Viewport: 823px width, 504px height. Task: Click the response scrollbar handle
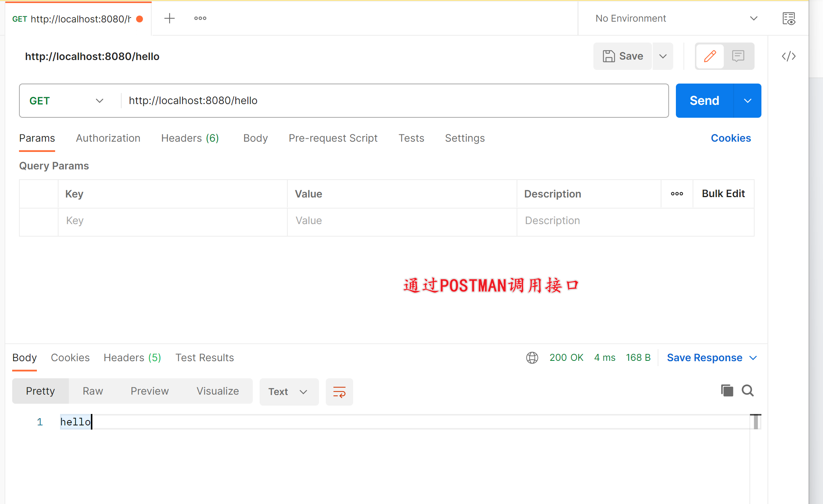[x=756, y=422]
